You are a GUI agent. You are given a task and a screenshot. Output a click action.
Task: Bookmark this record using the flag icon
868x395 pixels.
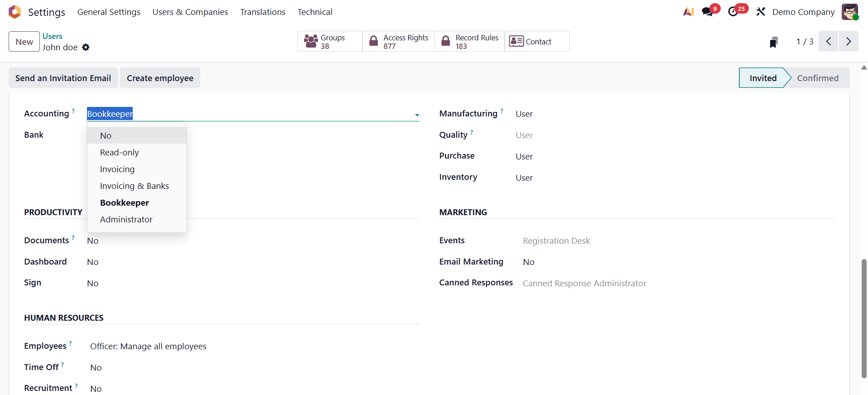coord(774,42)
